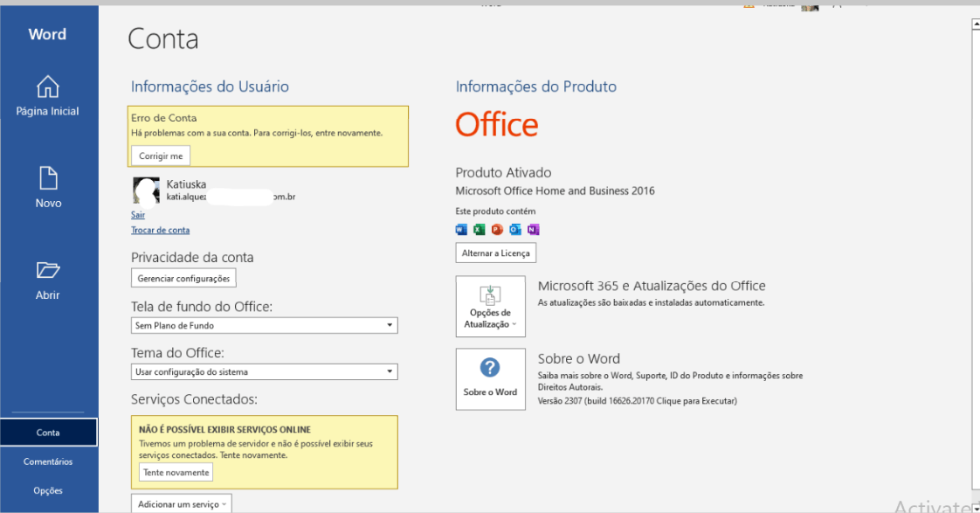The height and width of the screenshot is (513, 980).
Task: Click the Versão 2307 build text
Action: point(637,401)
